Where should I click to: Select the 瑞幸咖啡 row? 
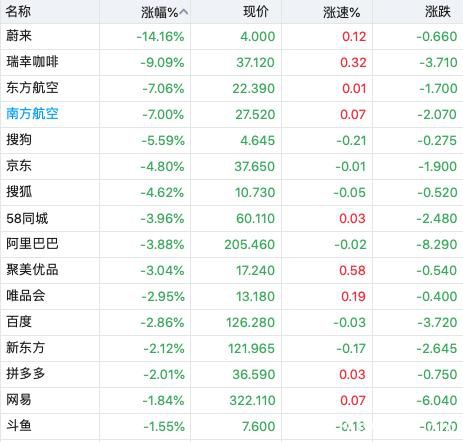coord(231,62)
